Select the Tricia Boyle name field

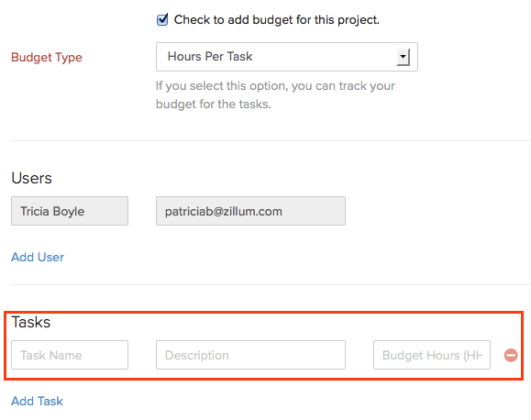(x=70, y=211)
